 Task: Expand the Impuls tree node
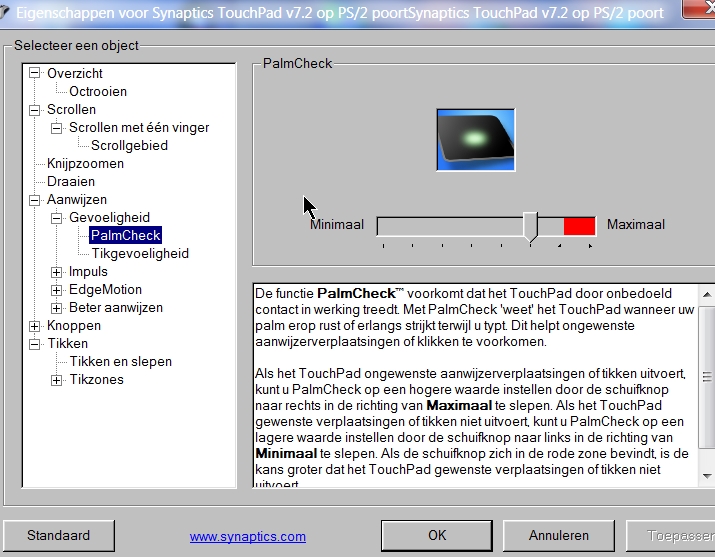57,272
